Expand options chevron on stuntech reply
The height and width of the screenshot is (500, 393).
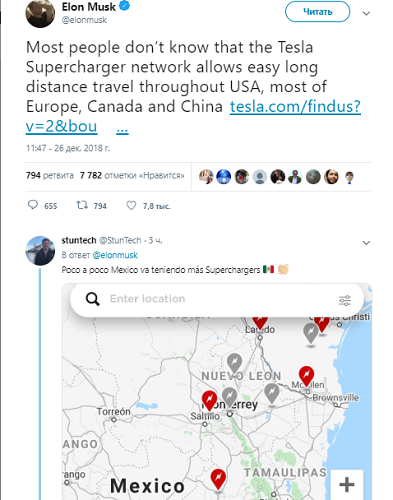pyautogui.click(x=366, y=243)
